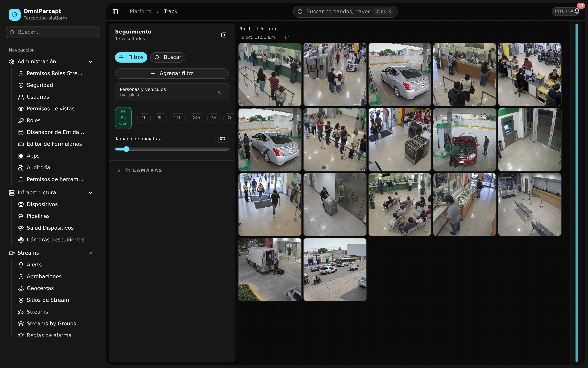Open Diseñador de Entida... database item
The width and height of the screenshot is (588, 368).
coord(51,132)
